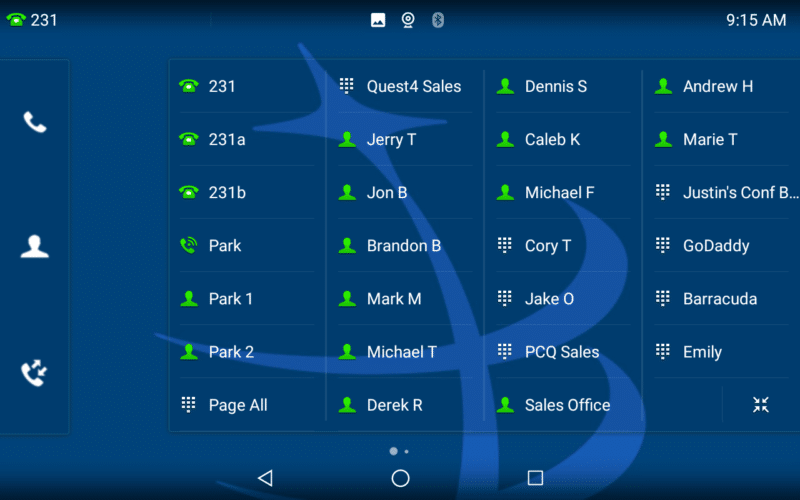Select line key 231a

point(247,139)
